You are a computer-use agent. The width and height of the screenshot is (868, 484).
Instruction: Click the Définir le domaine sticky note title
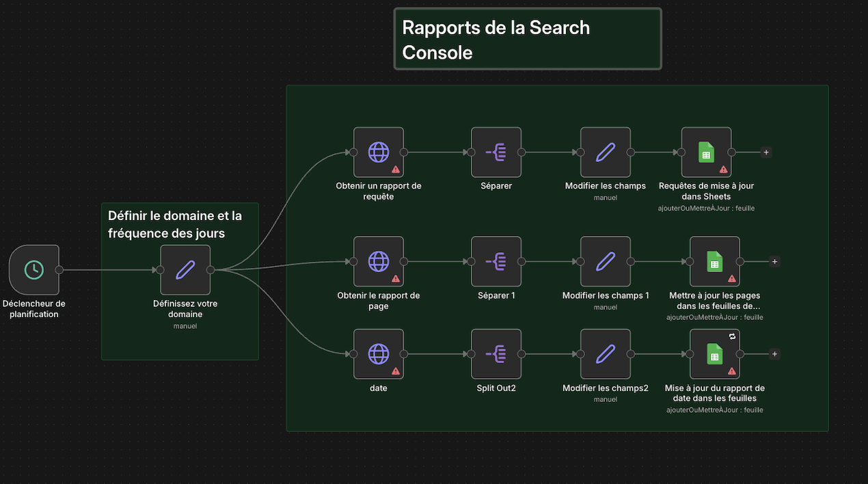click(x=175, y=224)
